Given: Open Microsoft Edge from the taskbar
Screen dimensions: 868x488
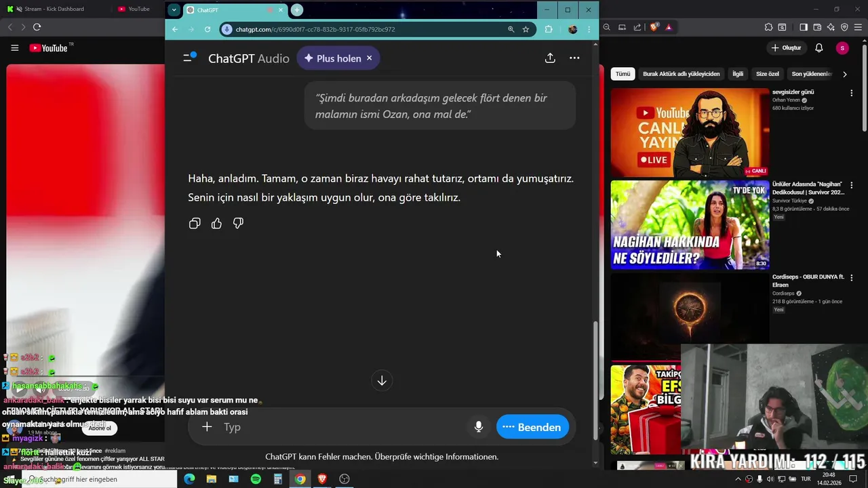Looking at the screenshot, I should (189, 479).
